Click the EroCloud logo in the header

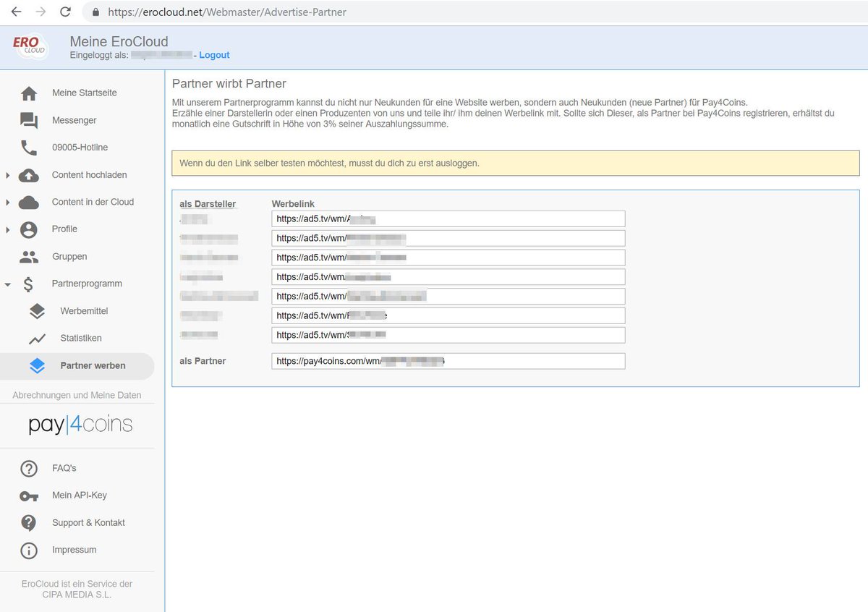click(x=30, y=46)
